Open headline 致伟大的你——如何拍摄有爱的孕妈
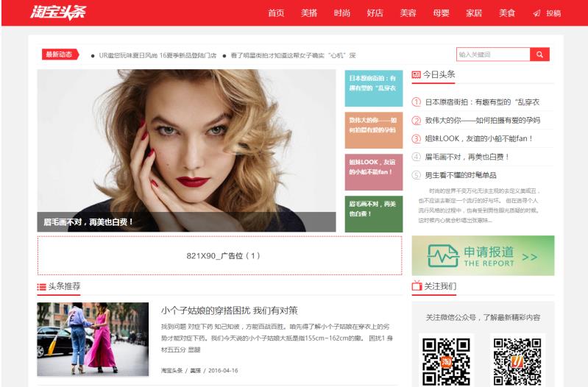The width and height of the screenshot is (588, 387). click(x=483, y=121)
